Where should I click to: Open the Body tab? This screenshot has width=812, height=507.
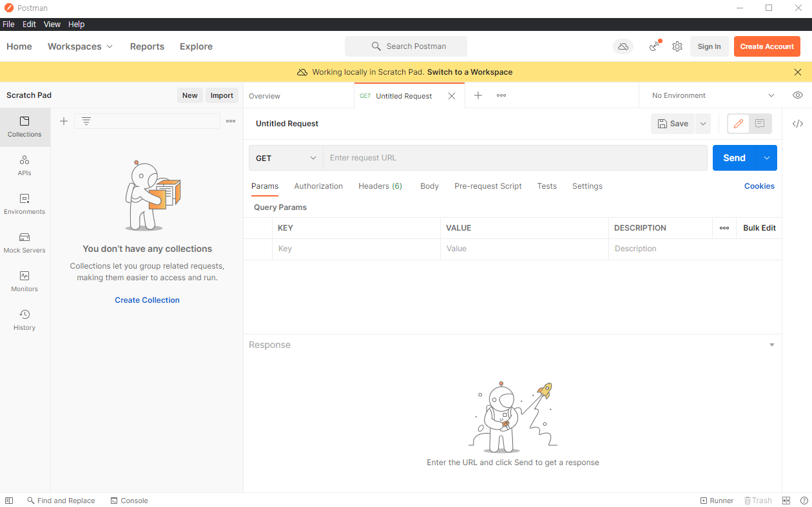pyautogui.click(x=429, y=186)
